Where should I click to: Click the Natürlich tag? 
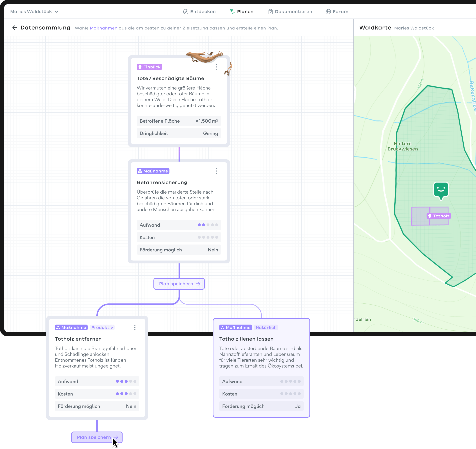(266, 327)
